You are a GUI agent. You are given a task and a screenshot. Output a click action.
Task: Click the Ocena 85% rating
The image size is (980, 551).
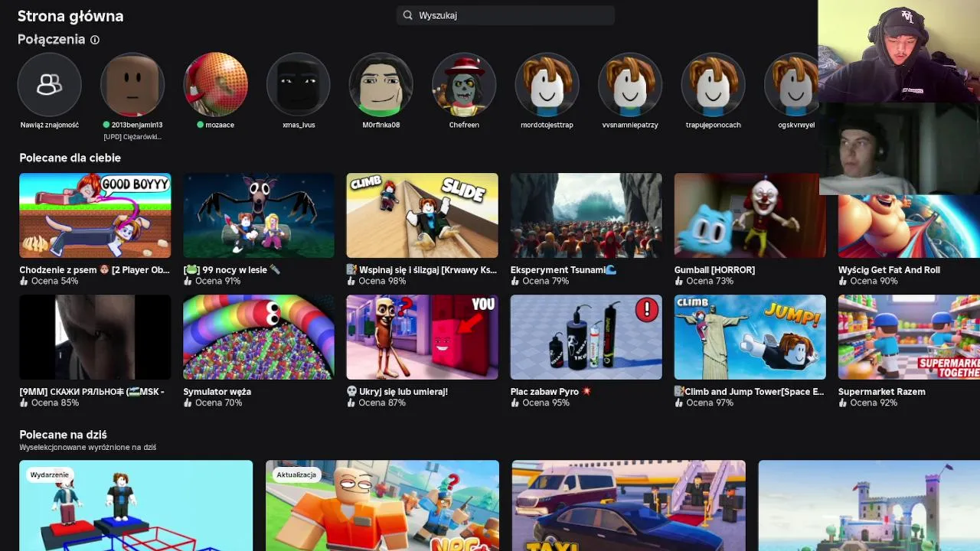click(49, 403)
